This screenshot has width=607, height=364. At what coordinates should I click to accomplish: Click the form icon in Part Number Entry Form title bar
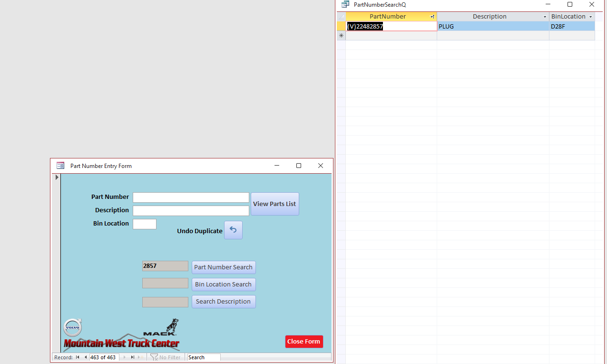pyautogui.click(x=60, y=166)
